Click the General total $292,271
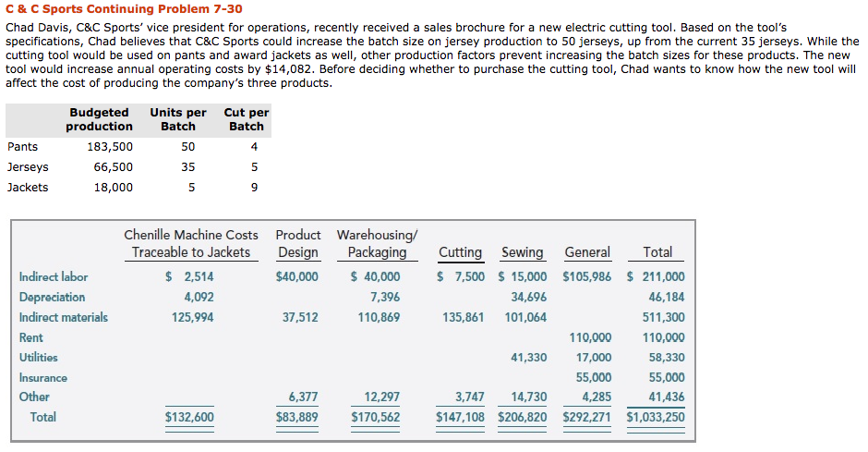This screenshot has width=868, height=452. click(587, 417)
